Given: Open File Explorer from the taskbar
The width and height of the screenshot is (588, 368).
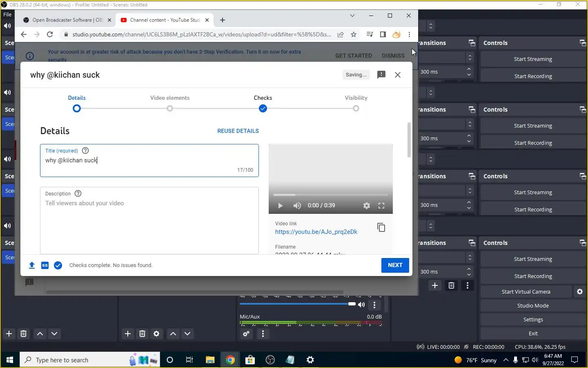Looking at the screenshot, I should (210, 360).
